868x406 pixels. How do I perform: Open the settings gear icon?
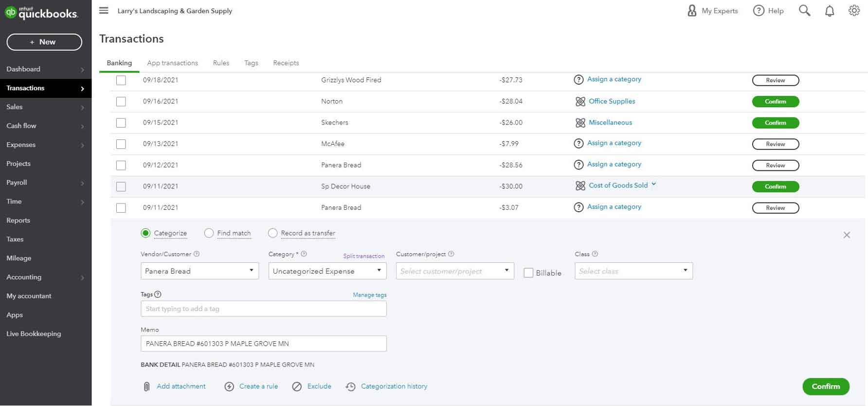tap(854, 11)
